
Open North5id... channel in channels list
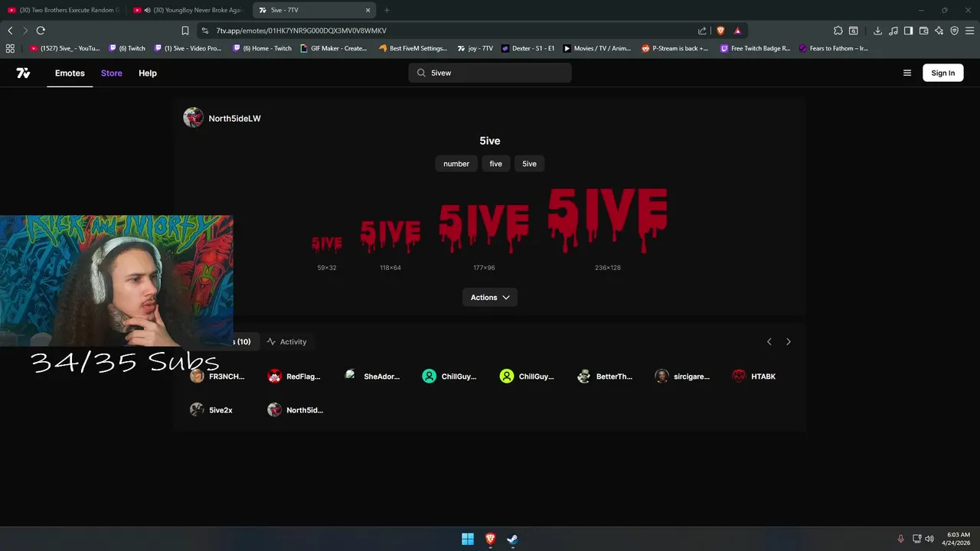(x=296, y=409)
